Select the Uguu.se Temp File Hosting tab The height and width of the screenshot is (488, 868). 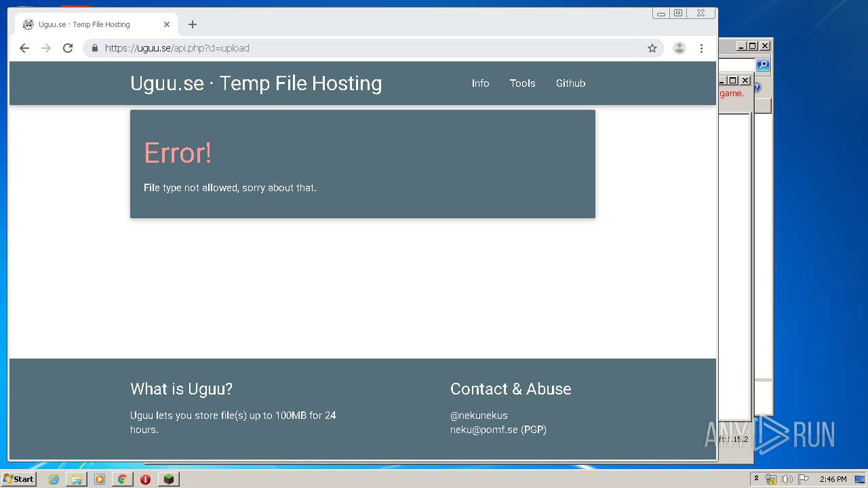point(96,24)
